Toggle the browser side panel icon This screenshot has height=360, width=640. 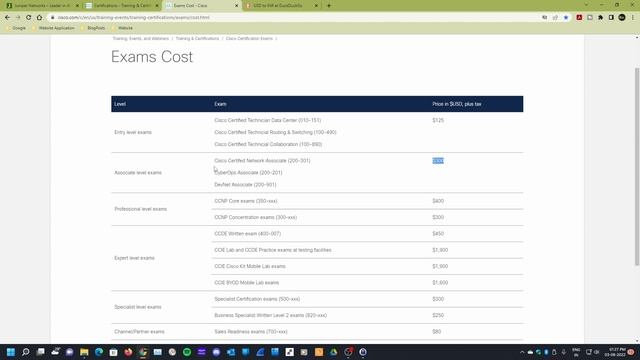click(x=611, y=18)
